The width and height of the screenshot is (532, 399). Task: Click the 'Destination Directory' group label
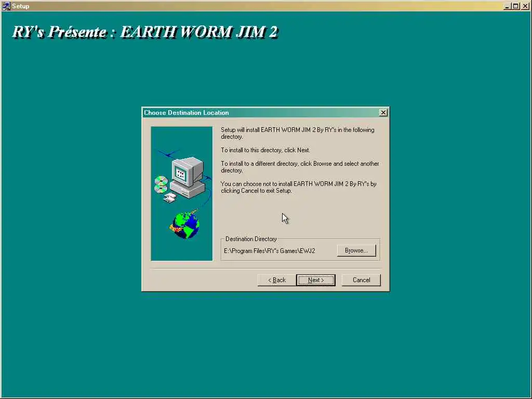coord(251,239)
